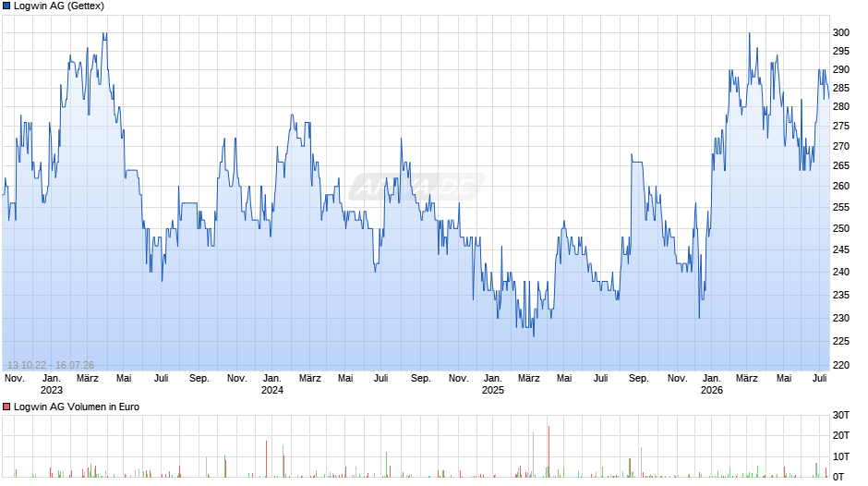Screen dimensions: 868x486
Task: Click the red Volumen legend swatch
Action: coord(6,407)
